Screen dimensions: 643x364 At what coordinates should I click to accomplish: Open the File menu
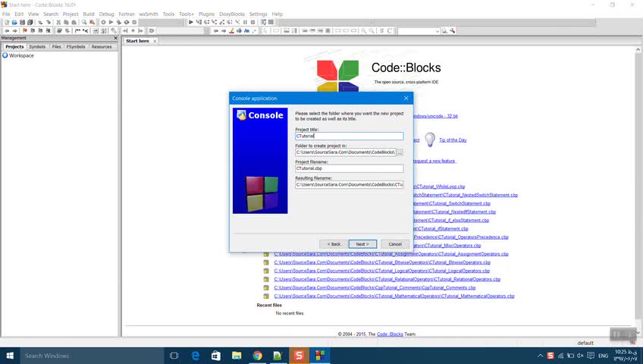[6, 14]
